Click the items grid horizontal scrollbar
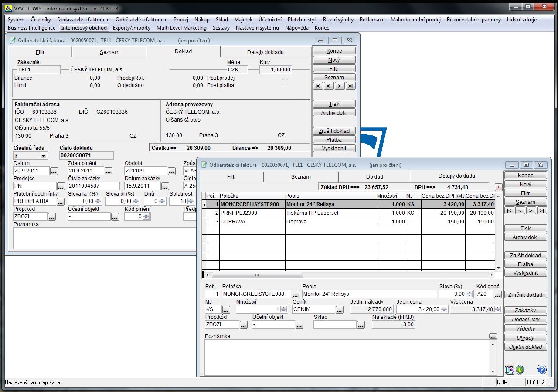 [x=350, y=275]
